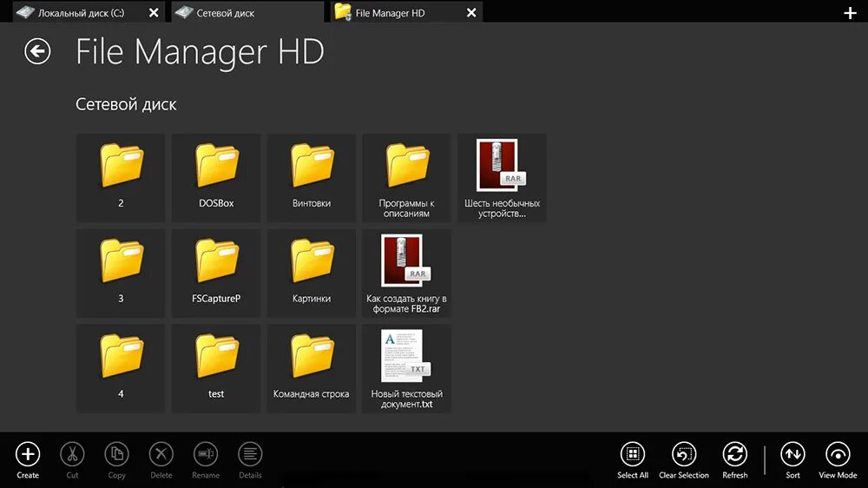Select the FSCaptureP folder
Viewport: 868px width, 488px height.
[x=216, y=273]
